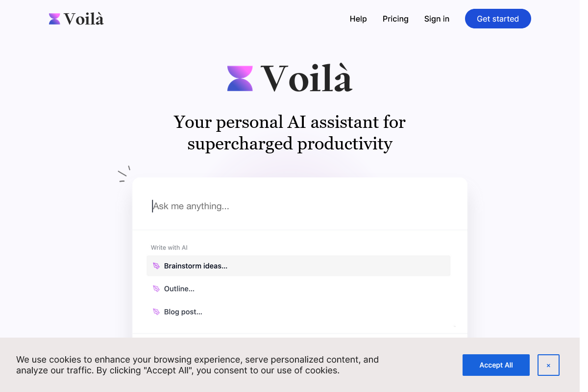Click the large hourglass logo above the headline
This screenshot has width=588, height=392.
tap(240, 77)
